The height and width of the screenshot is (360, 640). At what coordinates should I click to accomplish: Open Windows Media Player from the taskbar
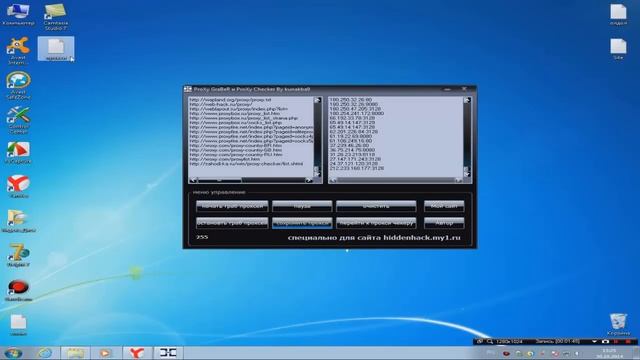coord(105,353)
